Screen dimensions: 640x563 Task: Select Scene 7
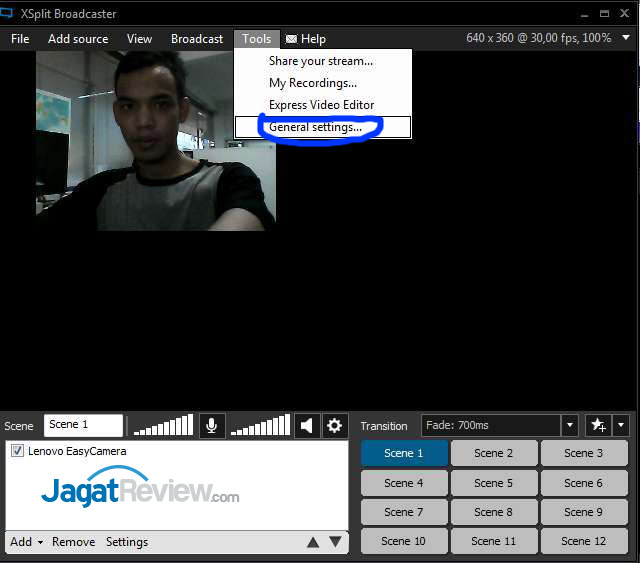pos(404,512)
